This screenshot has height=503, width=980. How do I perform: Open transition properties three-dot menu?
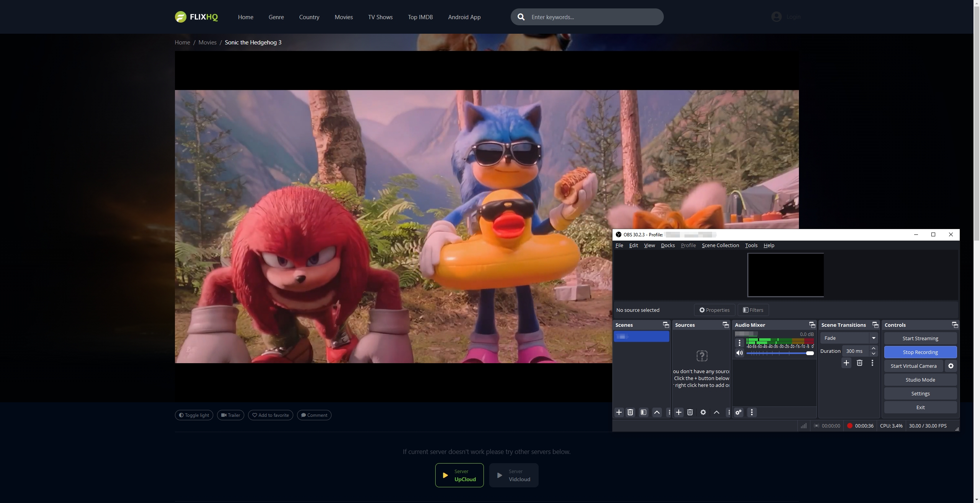click(872, 363)
